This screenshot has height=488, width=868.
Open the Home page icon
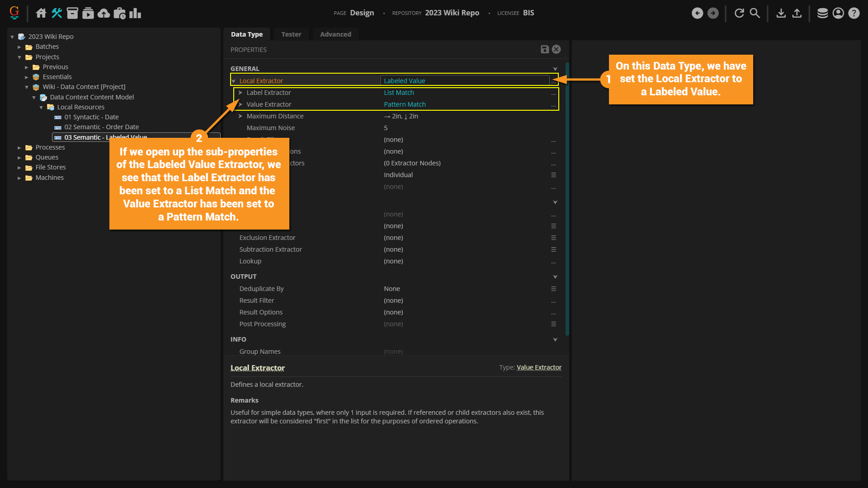click(x=41, y=13)
